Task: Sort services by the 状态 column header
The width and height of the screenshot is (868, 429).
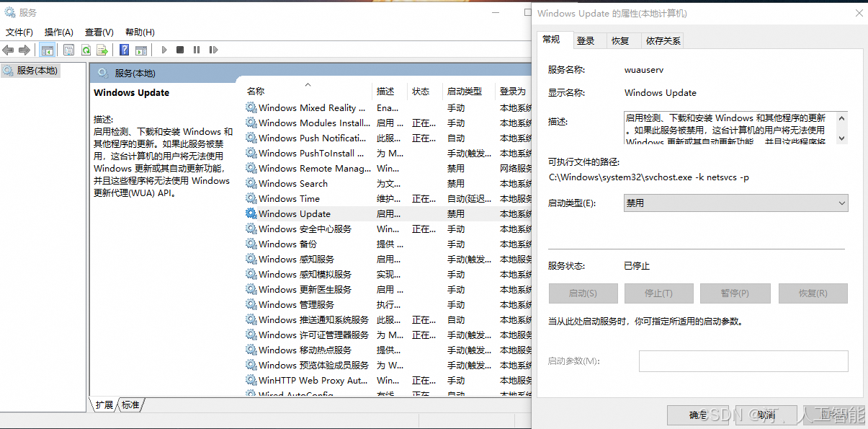Action: pos(426,92)
